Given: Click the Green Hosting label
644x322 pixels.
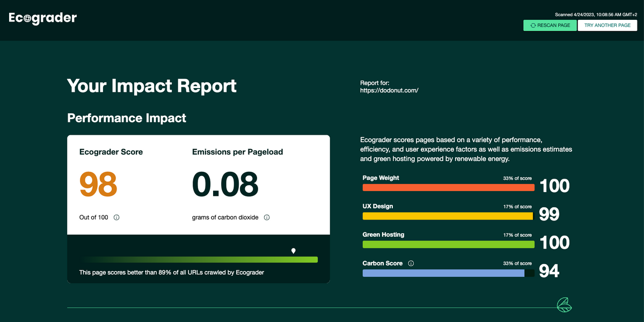Looking at the screenshot, I should pos(384,235).
